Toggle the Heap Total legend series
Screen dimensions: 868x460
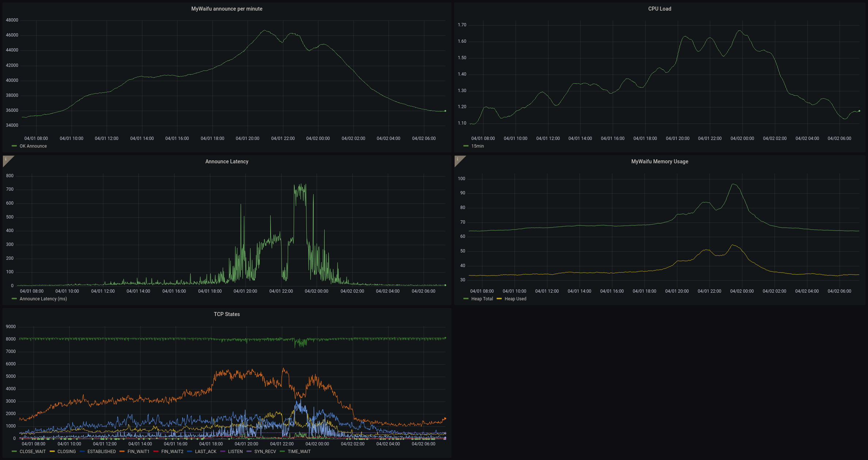coord(482,299)
